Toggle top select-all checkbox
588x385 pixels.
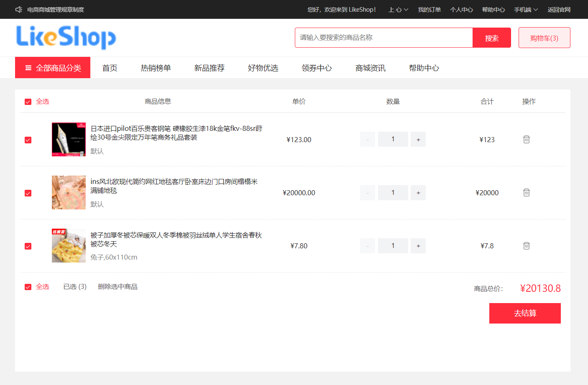point(28,102)
